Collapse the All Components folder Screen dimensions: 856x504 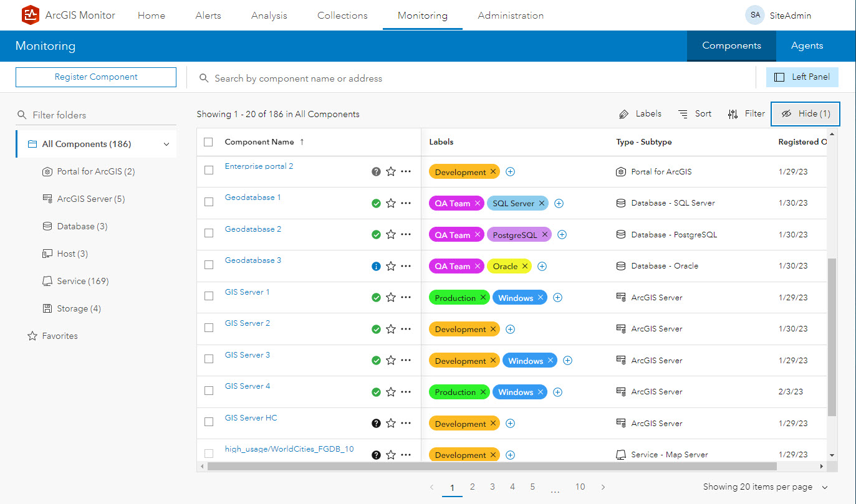pyautogui.click(x=166, y=143)
